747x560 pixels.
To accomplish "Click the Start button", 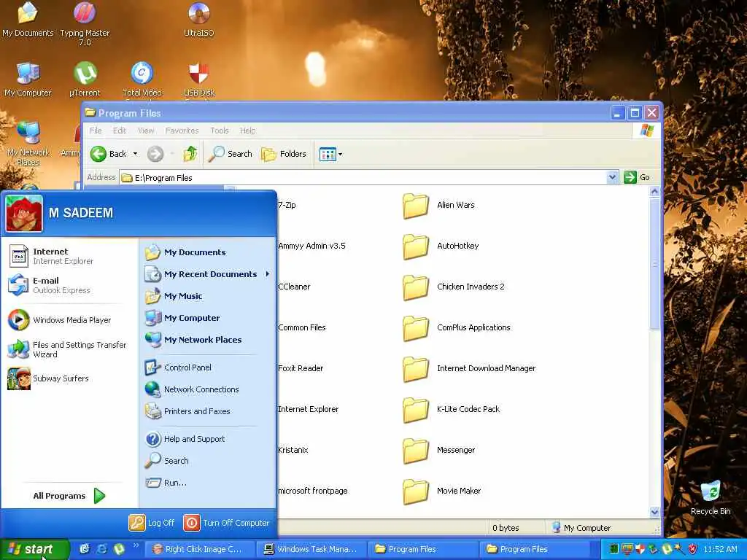I will pos(34,549).
